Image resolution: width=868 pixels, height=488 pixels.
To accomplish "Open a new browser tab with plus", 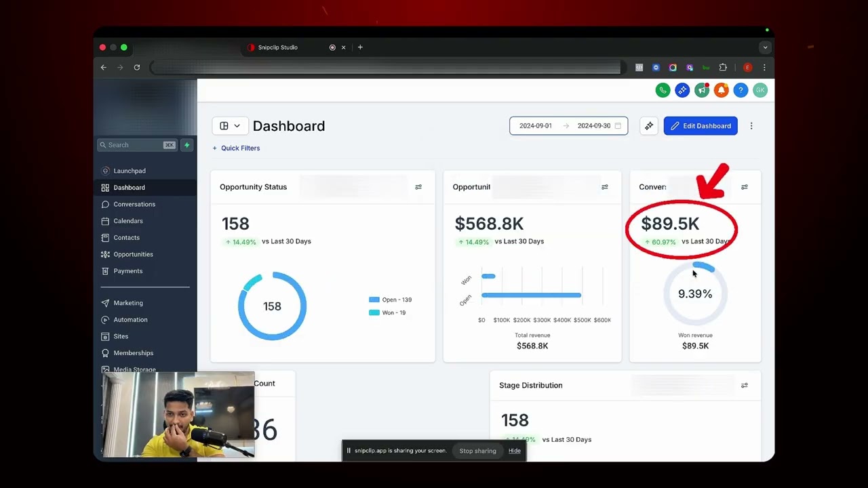I will (360, 47).
